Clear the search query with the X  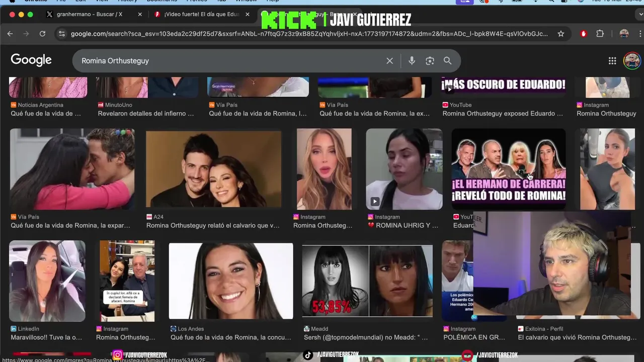point(389,61)
